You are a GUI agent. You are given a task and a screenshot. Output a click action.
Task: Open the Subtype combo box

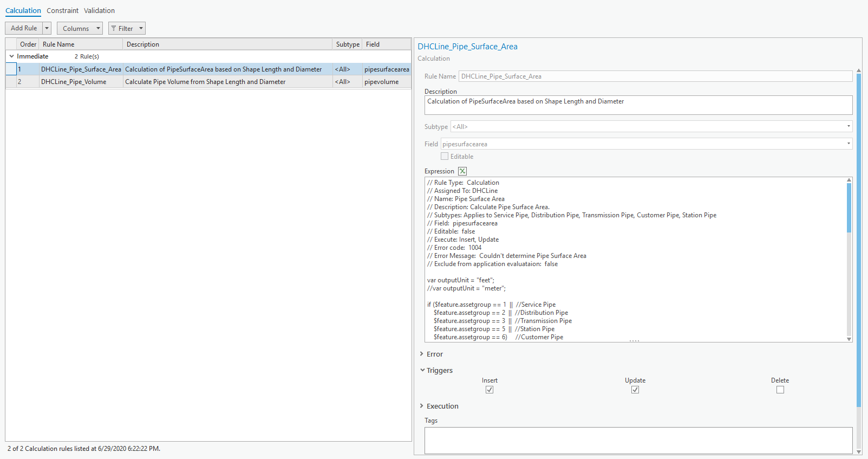(x=651, y=126)
